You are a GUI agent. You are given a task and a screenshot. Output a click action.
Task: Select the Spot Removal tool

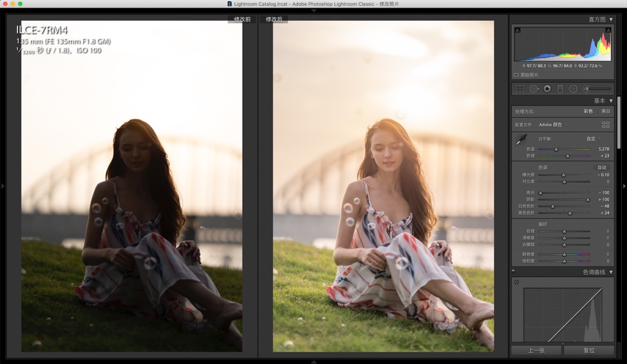(534, 89)
